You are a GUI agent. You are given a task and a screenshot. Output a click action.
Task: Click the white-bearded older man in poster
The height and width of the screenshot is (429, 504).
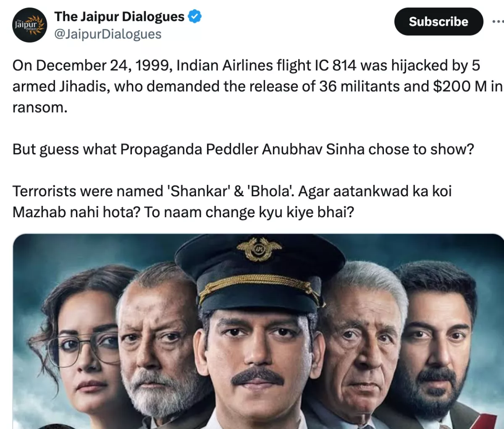tap(162, 345)
